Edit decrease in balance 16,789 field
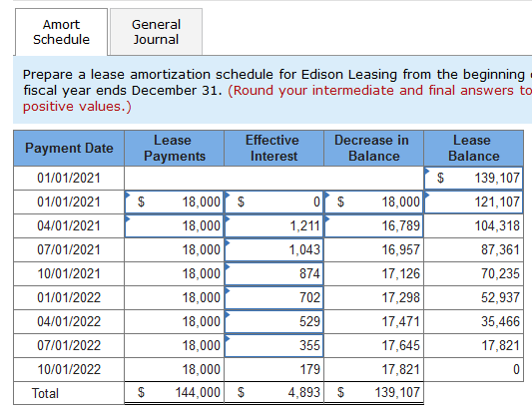The height and width of the screenshot is (411, 532). coord(374,225)
